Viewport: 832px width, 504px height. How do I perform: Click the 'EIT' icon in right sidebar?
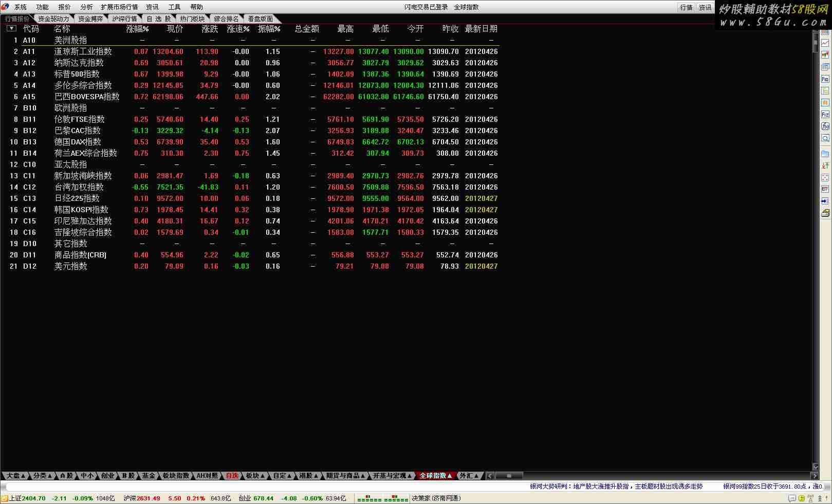(825, 189)
